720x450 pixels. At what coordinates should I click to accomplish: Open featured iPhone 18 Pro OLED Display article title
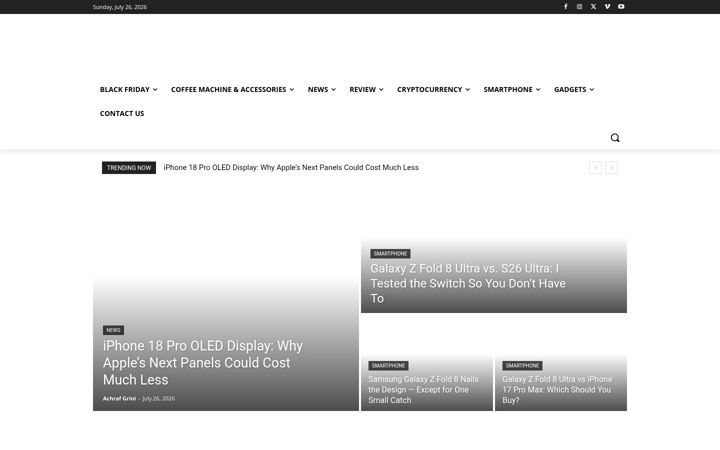click(x=202, y=363)
